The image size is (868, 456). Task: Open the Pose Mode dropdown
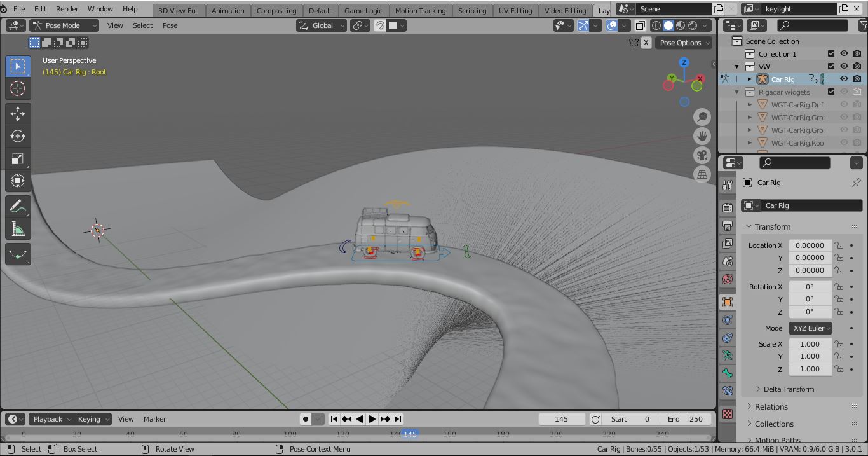[64, 25]
